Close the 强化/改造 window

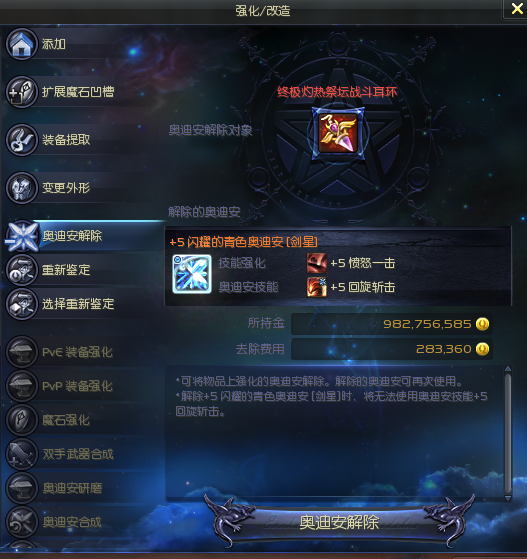pyautogui.click(x=517, y=9)
